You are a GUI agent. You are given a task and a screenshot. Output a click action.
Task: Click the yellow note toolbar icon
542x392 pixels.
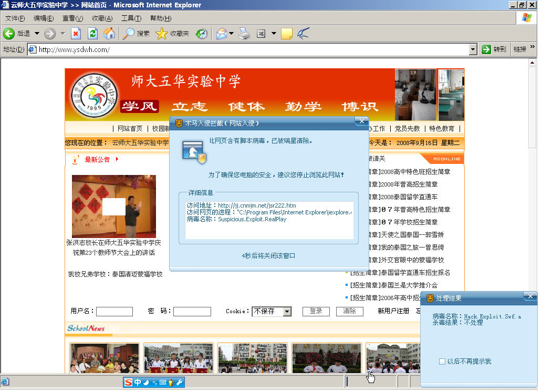pos(287,34)
